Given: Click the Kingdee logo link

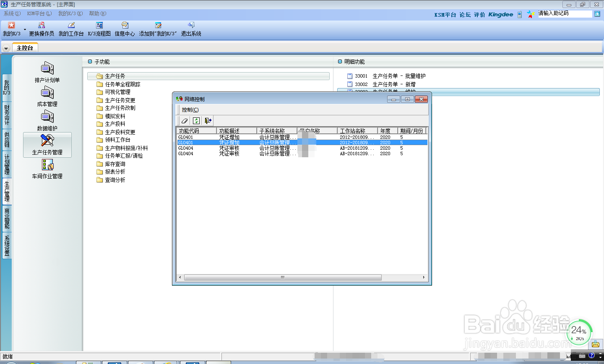Looking at the screenshot, I should point(501,14).
